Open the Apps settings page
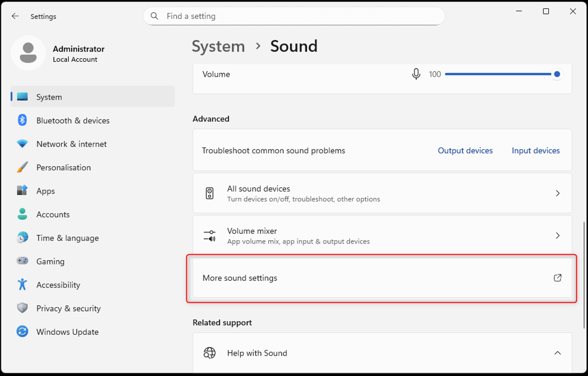The width and height of the screenshot is (588, 376). click(93, 191)
